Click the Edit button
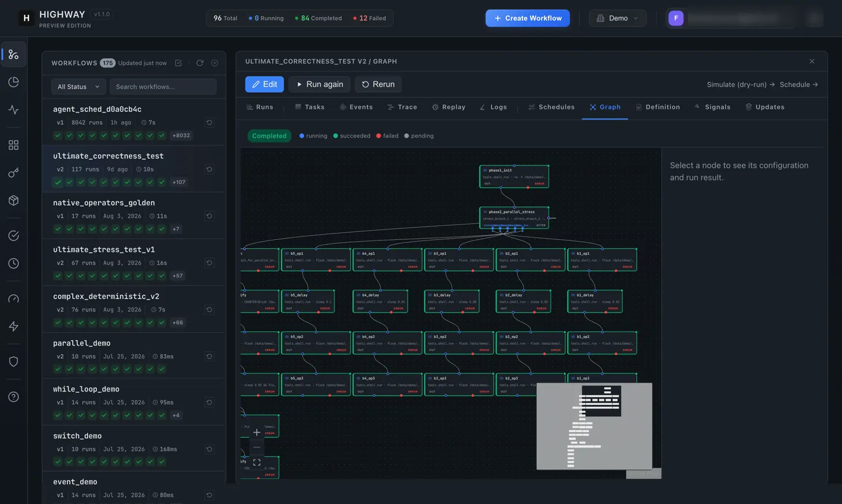Viewport: 842px width, 504px height. click(265, 84)
